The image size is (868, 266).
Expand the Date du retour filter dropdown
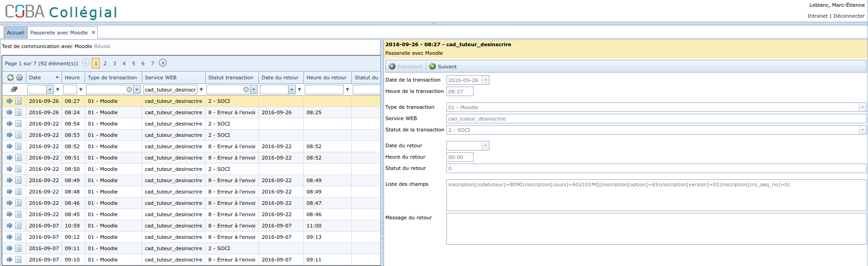[292, 90]
